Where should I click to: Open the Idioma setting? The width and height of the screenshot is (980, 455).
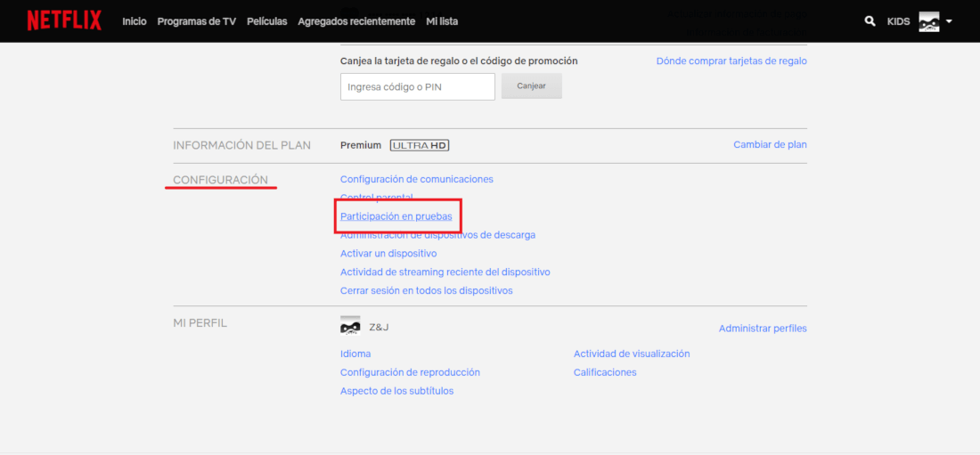coord(355,353)
